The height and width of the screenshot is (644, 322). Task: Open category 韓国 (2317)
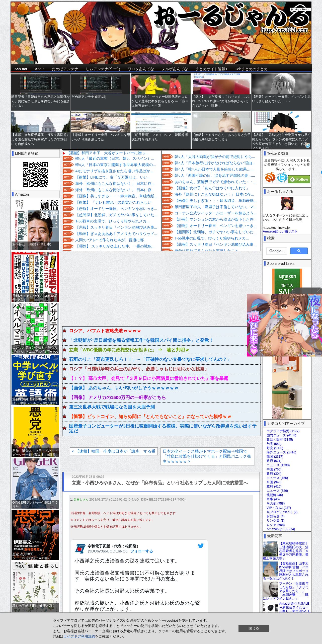[275, 456]
